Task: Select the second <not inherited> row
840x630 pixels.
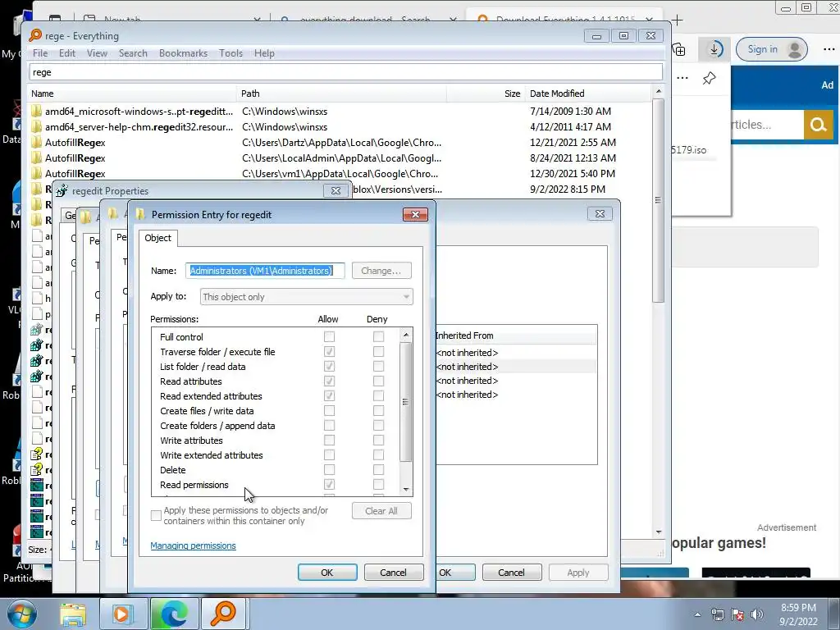Action: (x=515, y=367)
